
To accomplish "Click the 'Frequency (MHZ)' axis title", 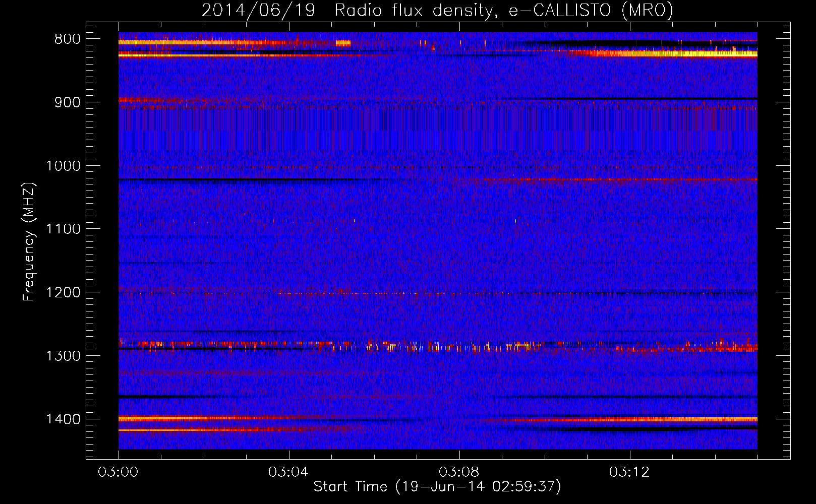I will [29, 242].
